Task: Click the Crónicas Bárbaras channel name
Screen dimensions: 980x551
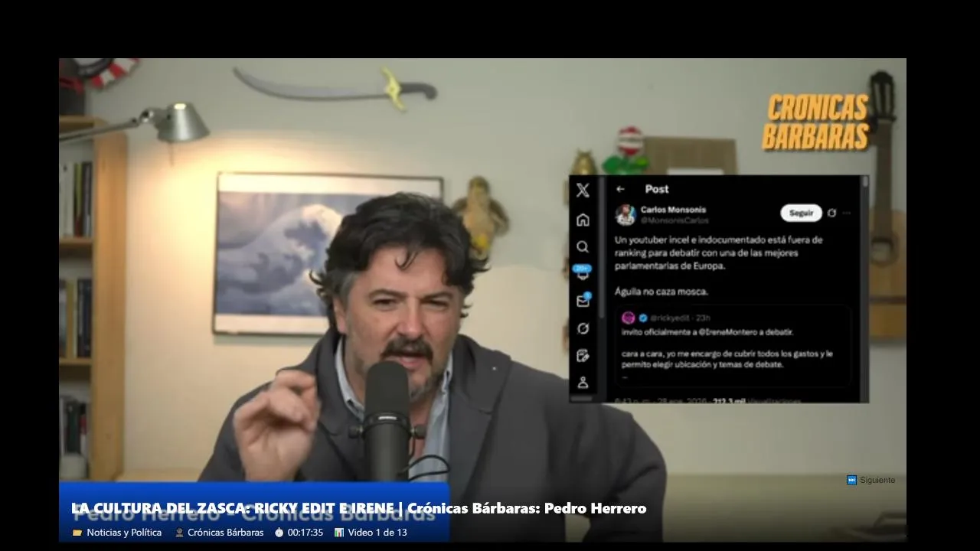Action: [225, 533]
